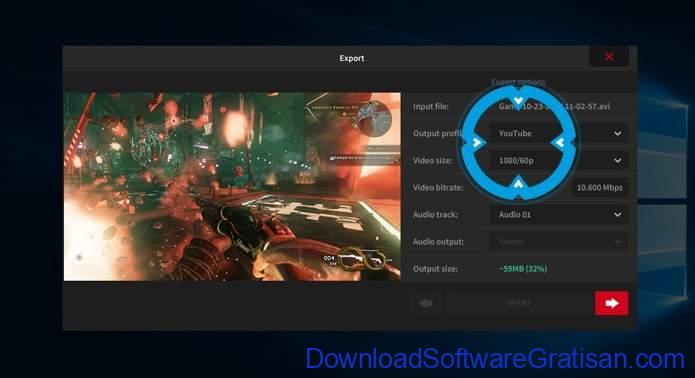The height and width of the screenshot is (378, 695).
Task: Click the Input file label
Action: point(431,106)
